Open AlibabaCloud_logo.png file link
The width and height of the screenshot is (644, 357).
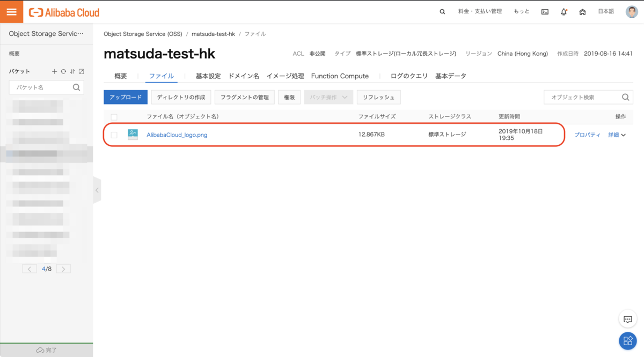pos(177,135)
